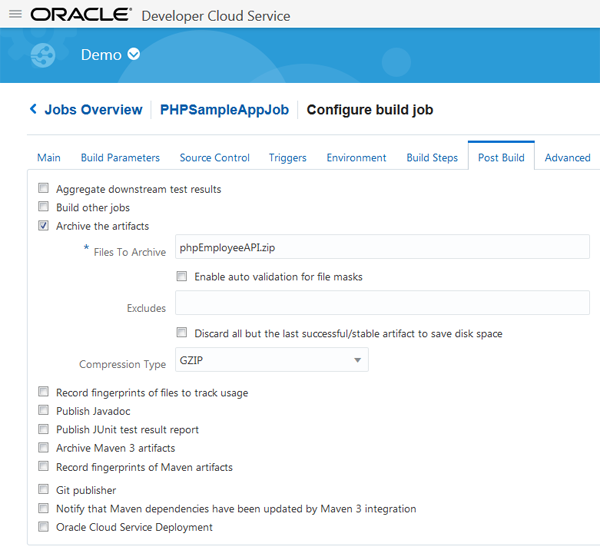Viewport: 600px width, 550px height.
Task: Expand the Demo project dropdown arrow
Action: pyautogui.click(x=134, y=55)
